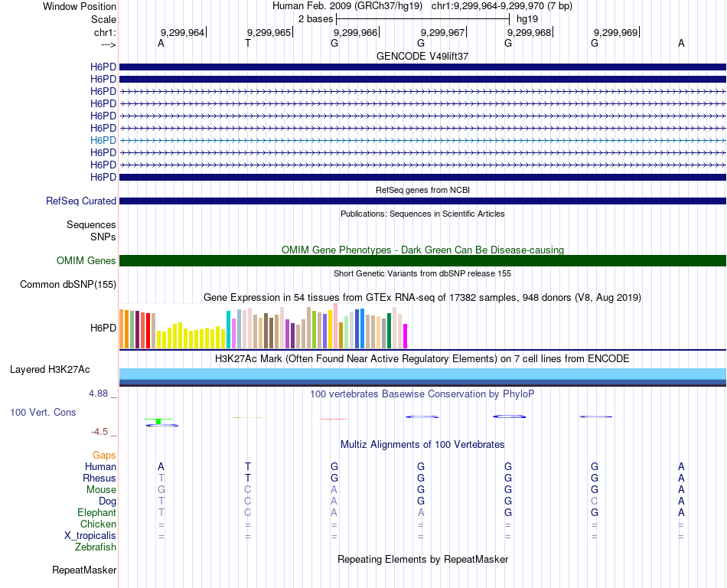Click Multiz Alignments of 100 Vertebrates title
The height and width of the screenshot is (588, 727).
422,445
